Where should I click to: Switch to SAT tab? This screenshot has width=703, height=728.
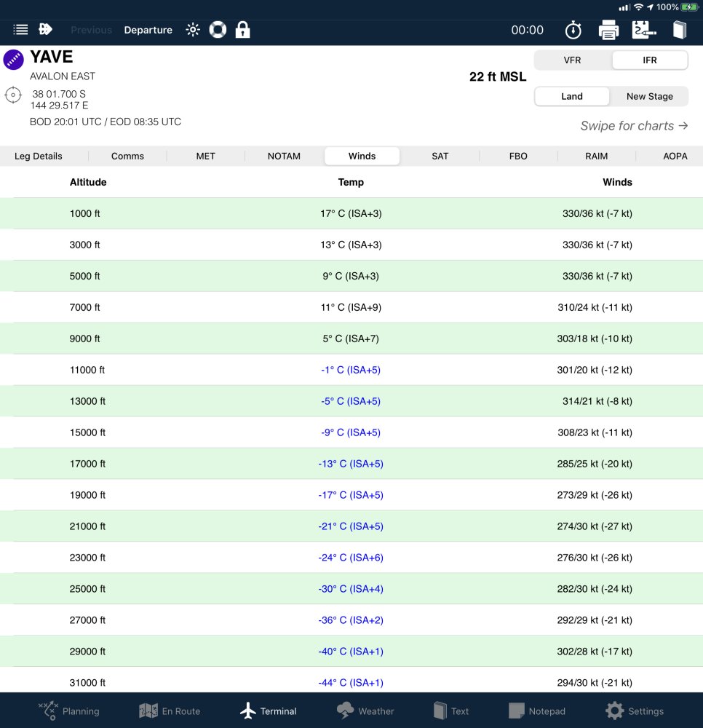(440, 156)
